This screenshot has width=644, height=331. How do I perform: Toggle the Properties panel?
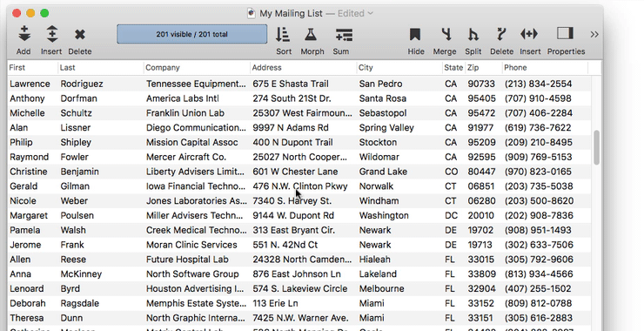565,33
